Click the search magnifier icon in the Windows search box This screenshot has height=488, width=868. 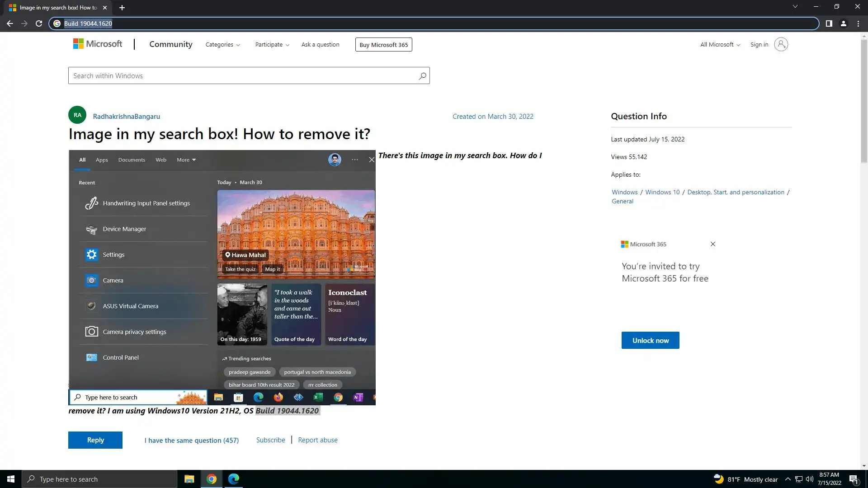[422, 76]
